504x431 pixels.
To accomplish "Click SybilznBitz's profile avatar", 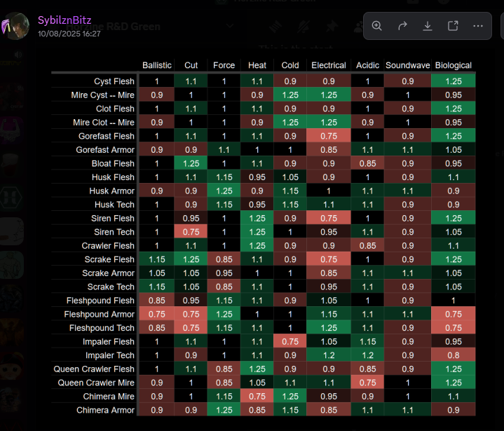I will click(14, 27).
